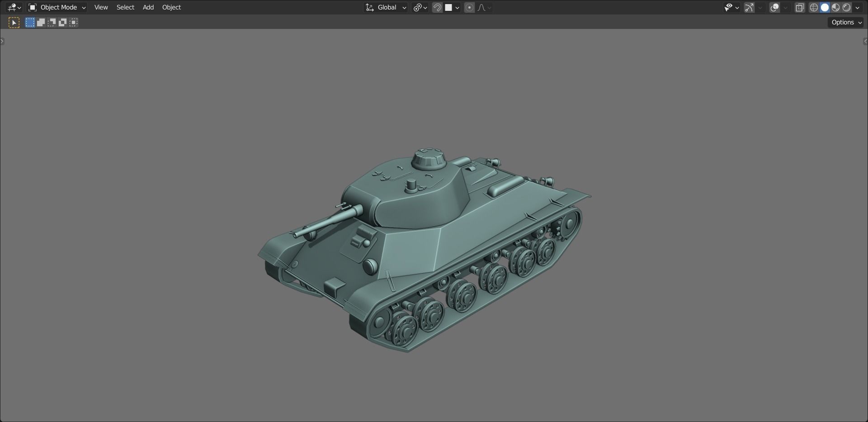Open the Add menu
The height and width of the screenshot is (422, 868).
(x=148, y=7)
